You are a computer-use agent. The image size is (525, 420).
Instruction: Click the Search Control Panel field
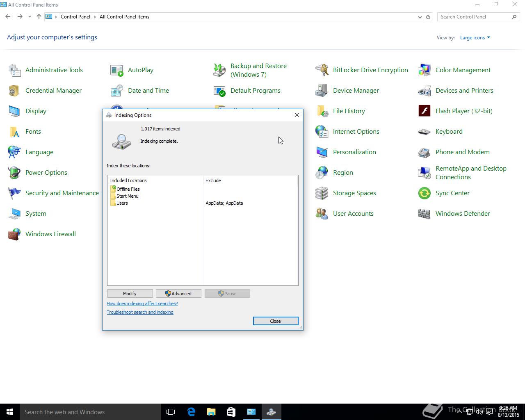(x=478, y=17)
